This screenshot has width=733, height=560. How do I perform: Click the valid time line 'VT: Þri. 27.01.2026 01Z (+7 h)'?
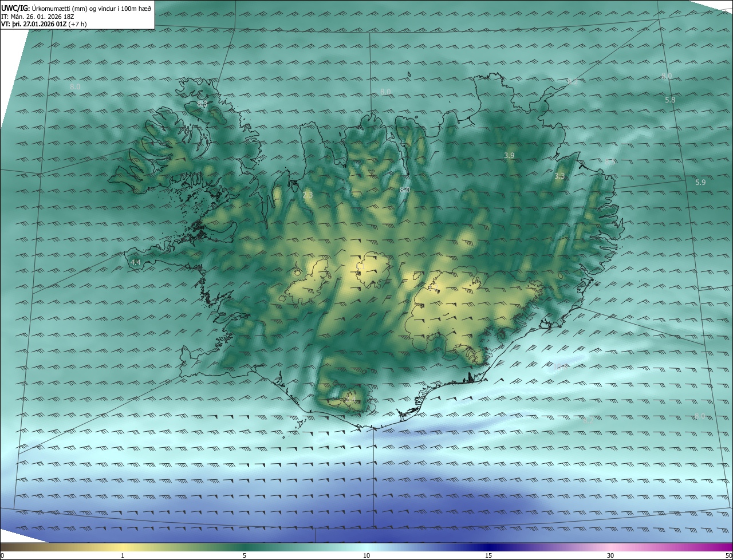pyautogui.click(x=44, y=25)
